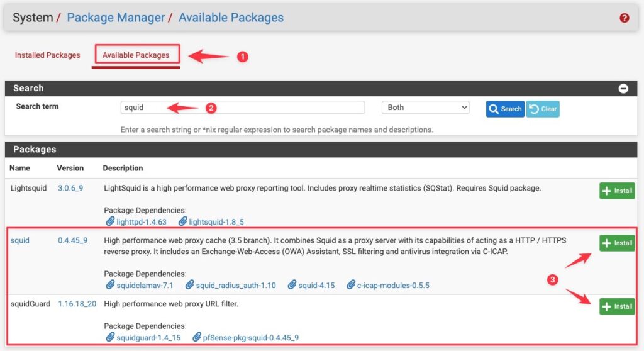
Task: Open squid version 0.4.45_9 link
Action: [x=73, y=240]
